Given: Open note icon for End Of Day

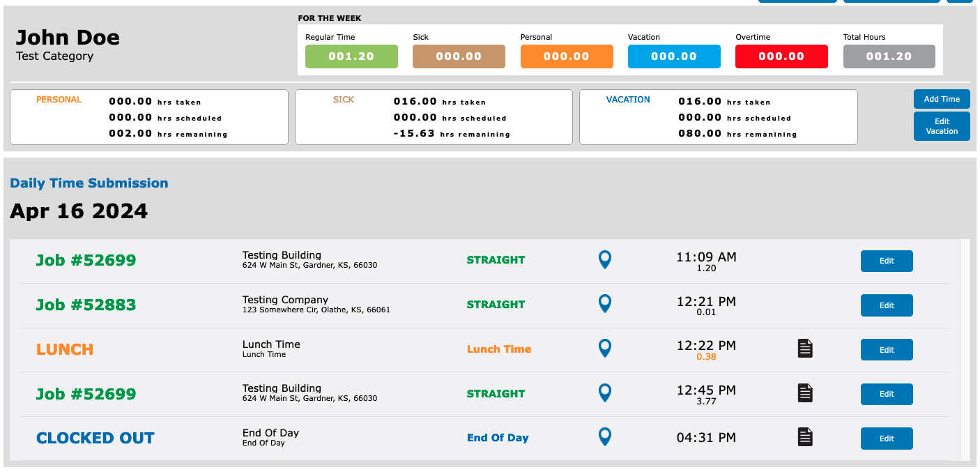Looking at the screenshot, I should (x=805, y=437).
